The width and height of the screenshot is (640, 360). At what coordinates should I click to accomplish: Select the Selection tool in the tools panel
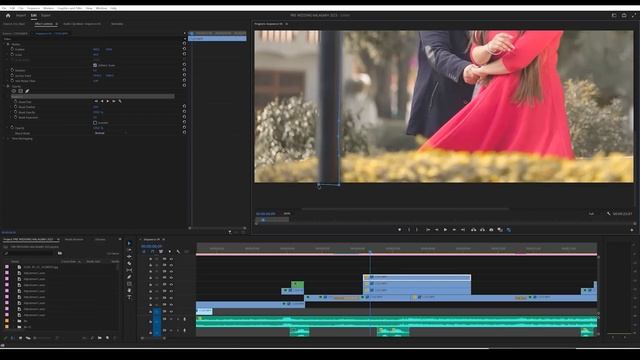tap(129, 243)
